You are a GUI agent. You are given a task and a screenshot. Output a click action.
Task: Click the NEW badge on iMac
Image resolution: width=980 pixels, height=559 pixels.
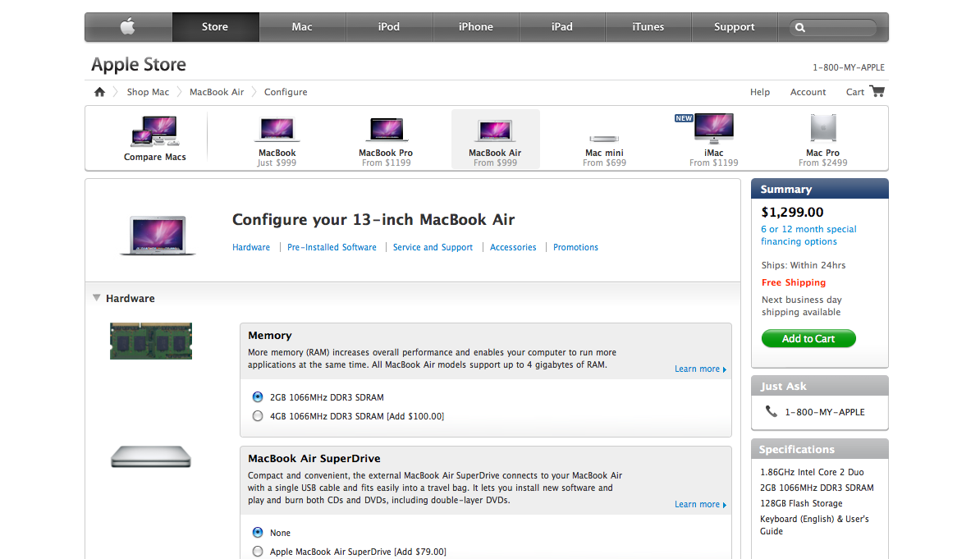684,118
